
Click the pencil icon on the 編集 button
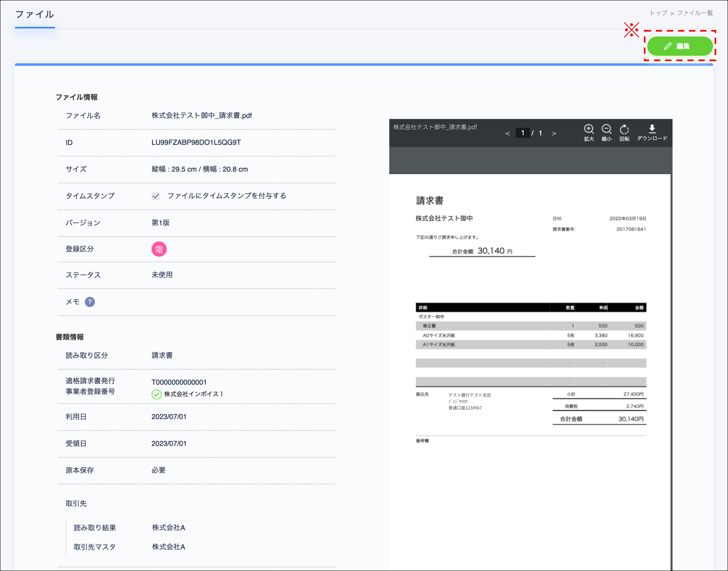pos(668,46)
